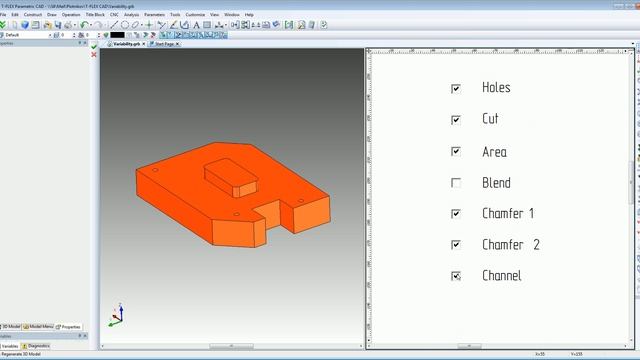Click the Print icon
Screen dimensions: 640x360
point(68,25)
